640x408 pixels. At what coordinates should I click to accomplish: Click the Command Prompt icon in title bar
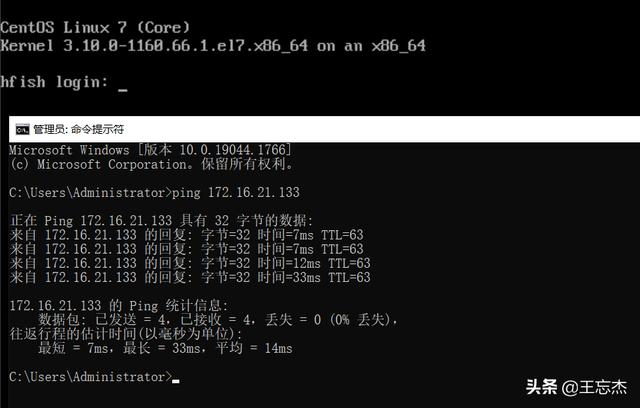(22, 130)
